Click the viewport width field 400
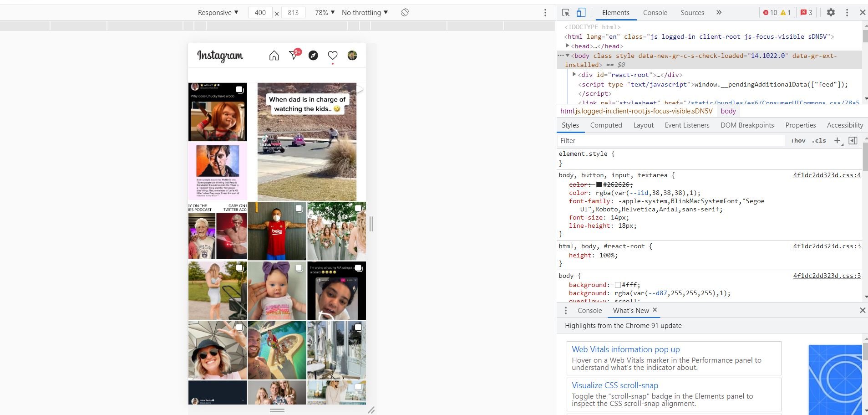Viewport: 868px width, 415px height. pyautogui.click(x=260, y=13)
